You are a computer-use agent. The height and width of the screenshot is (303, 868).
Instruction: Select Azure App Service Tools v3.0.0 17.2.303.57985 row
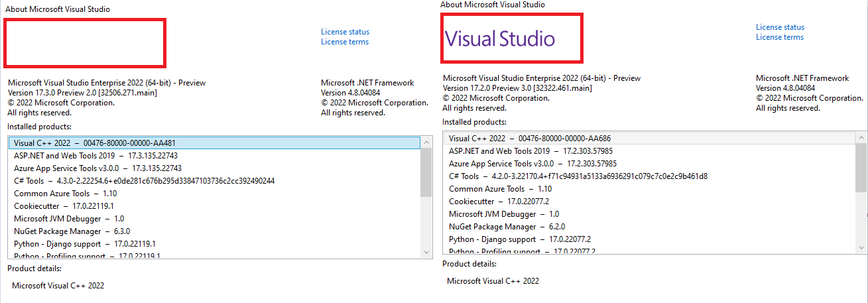pyautogui.click(x=649, y=164)
